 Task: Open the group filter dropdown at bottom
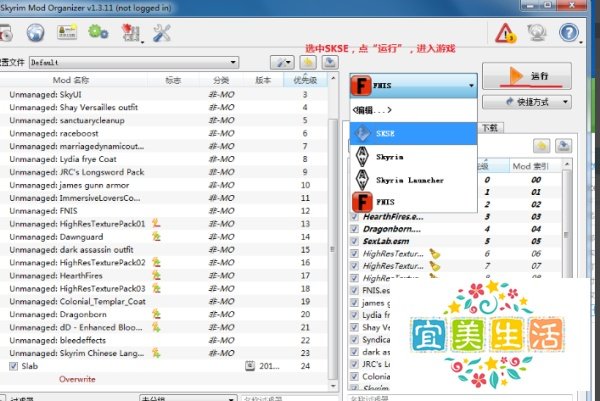click(x=188, y=398)
